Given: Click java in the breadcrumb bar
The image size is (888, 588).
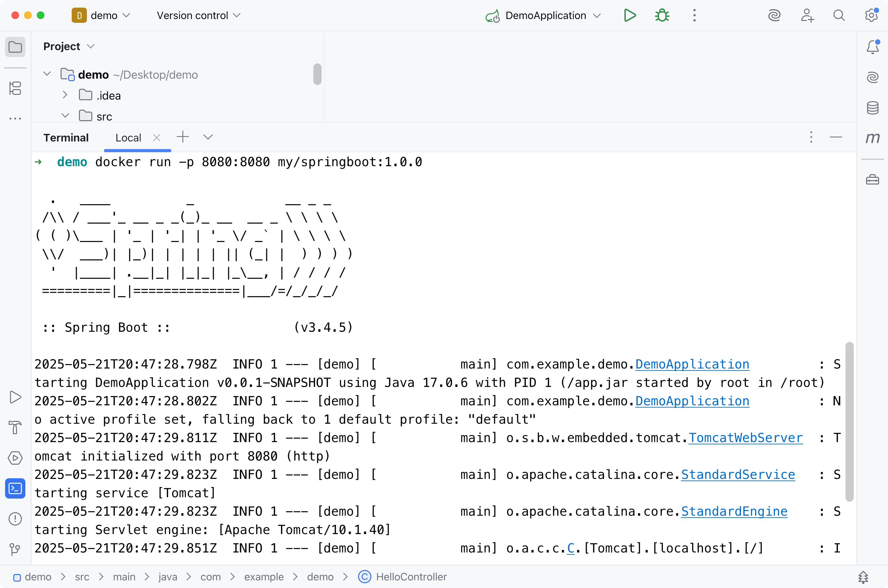Looking at the screenshot, I should coord(168,577).
